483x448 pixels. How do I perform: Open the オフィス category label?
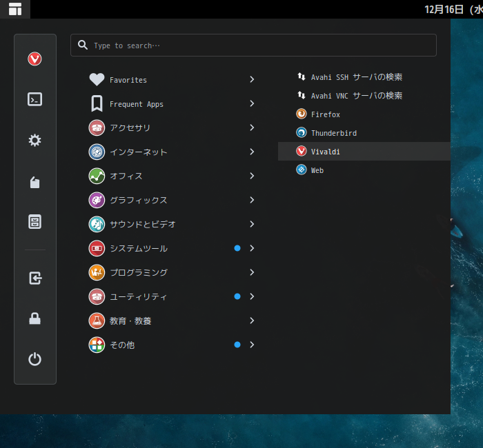[126, 176]
